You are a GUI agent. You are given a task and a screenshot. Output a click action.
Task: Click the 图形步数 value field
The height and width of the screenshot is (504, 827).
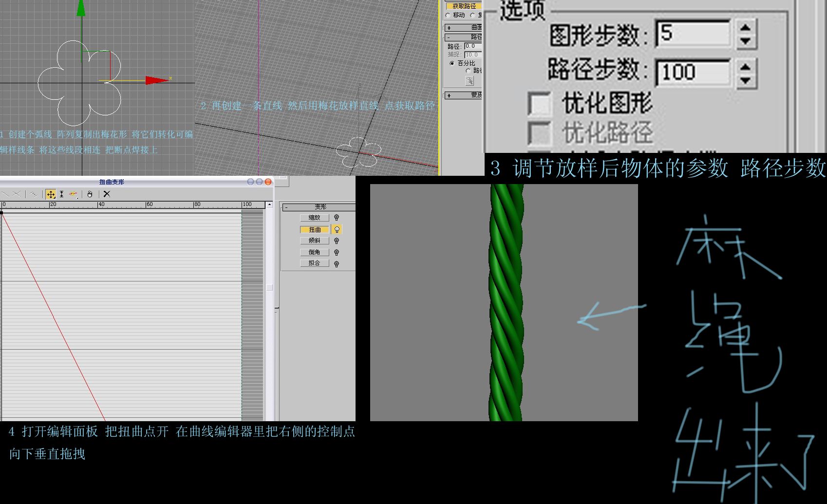click(693, 34)
